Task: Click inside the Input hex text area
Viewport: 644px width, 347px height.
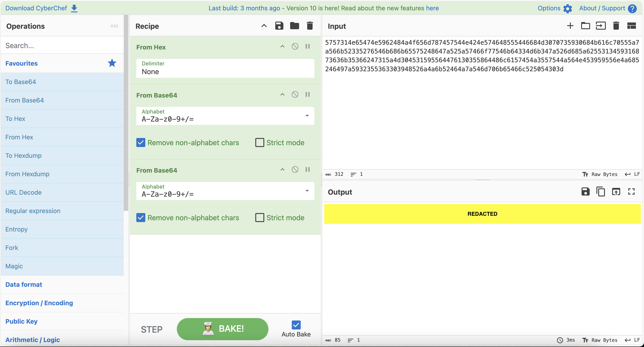Action: pyautogui.click(x=482, y=102)
